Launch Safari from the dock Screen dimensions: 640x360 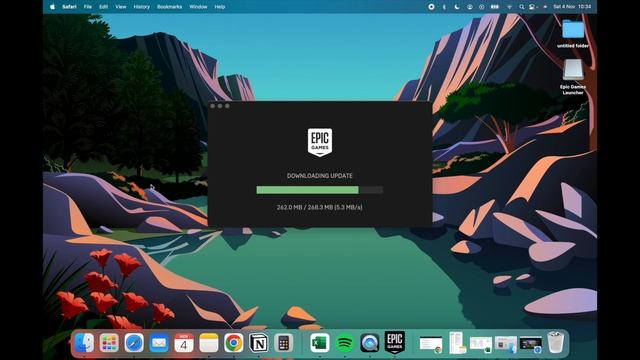[134, 343]
